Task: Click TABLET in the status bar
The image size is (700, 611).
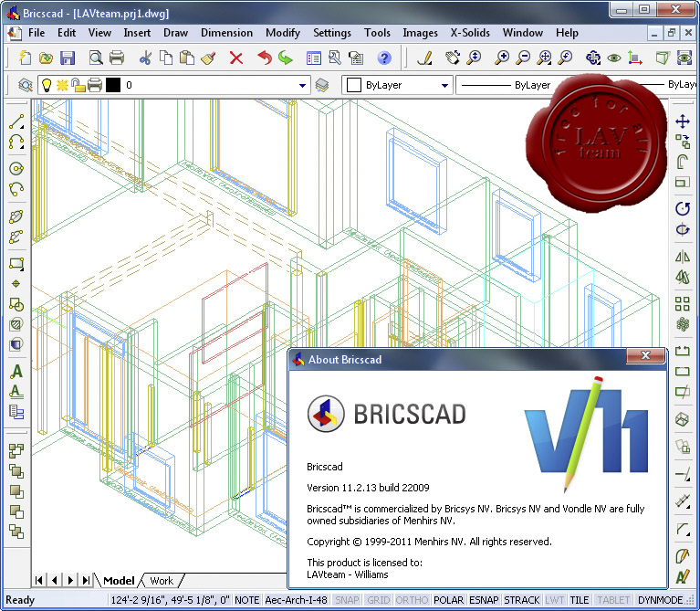Action: pyautogui.click(x=613, y=600)
